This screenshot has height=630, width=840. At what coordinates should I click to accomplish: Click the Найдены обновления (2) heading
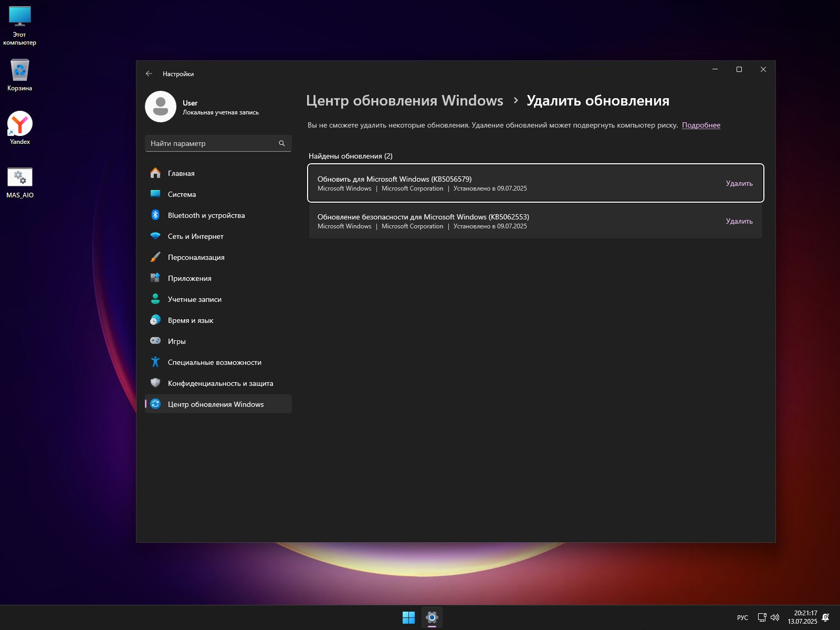pyautogui.click(x=351, y=156)
